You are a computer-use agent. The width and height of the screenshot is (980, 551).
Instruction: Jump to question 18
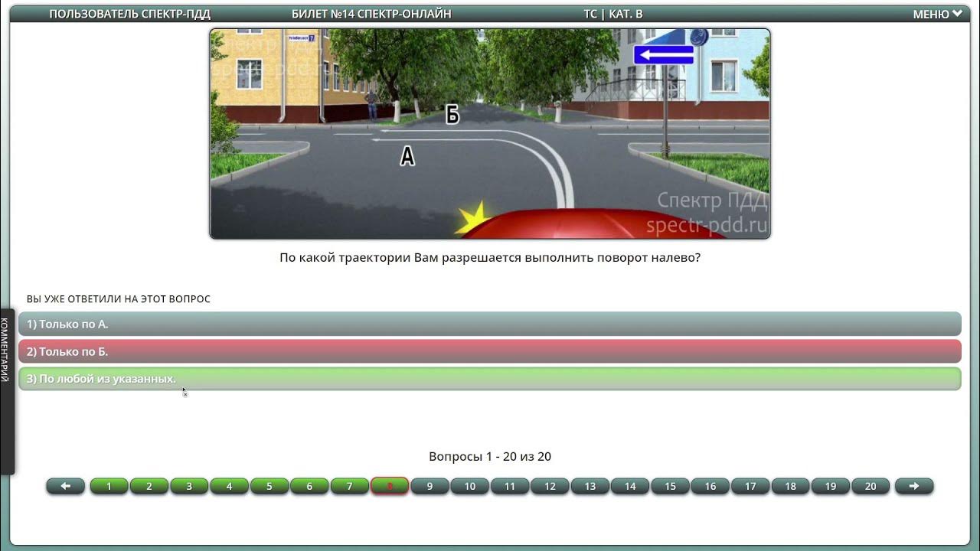click(x=790, y=486)
